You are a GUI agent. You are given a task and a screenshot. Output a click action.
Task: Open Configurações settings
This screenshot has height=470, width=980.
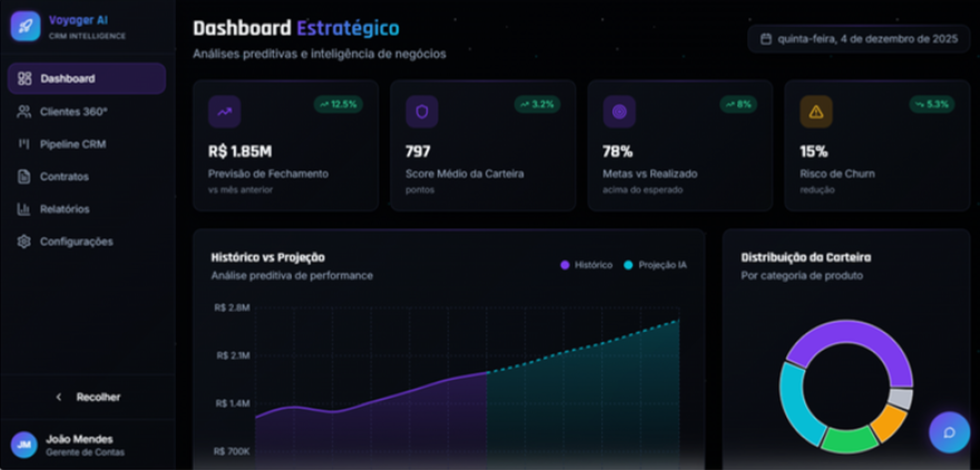pyautogui.click(x=87, y=241)
